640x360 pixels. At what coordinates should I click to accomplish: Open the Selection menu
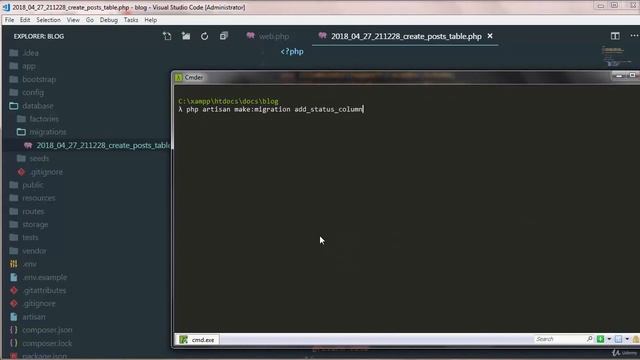coord(48,20)
